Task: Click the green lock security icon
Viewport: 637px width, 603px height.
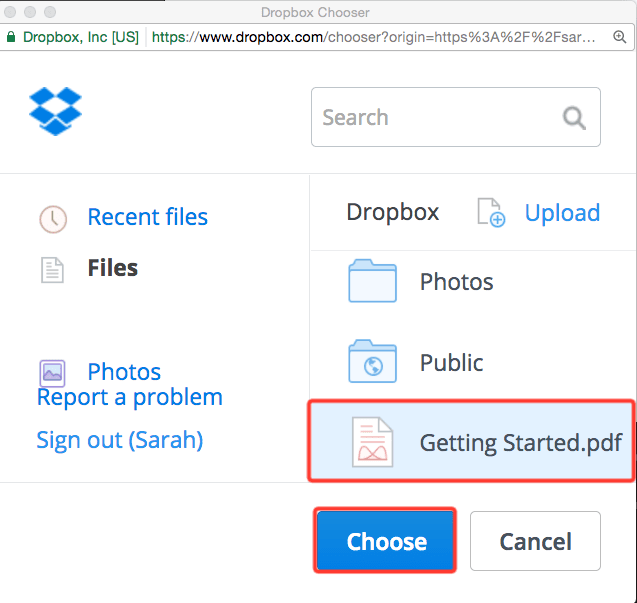Action: tap(10, 37)
